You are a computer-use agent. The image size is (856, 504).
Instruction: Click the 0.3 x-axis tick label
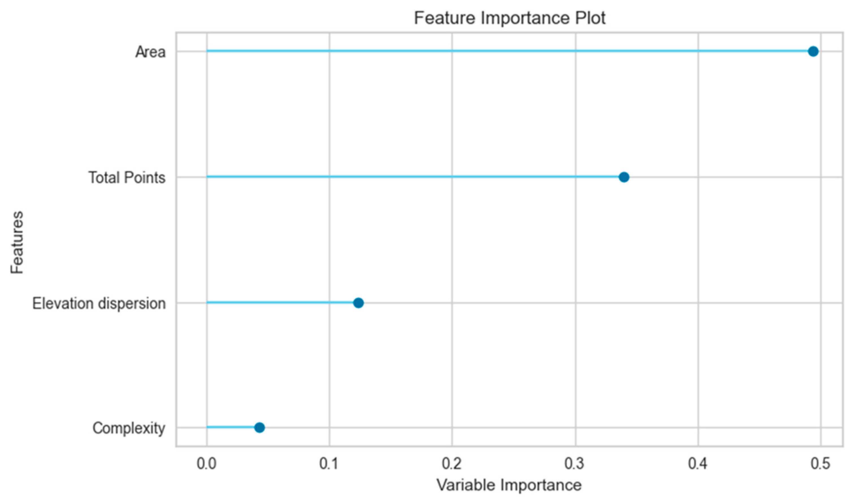pos(575,463)
